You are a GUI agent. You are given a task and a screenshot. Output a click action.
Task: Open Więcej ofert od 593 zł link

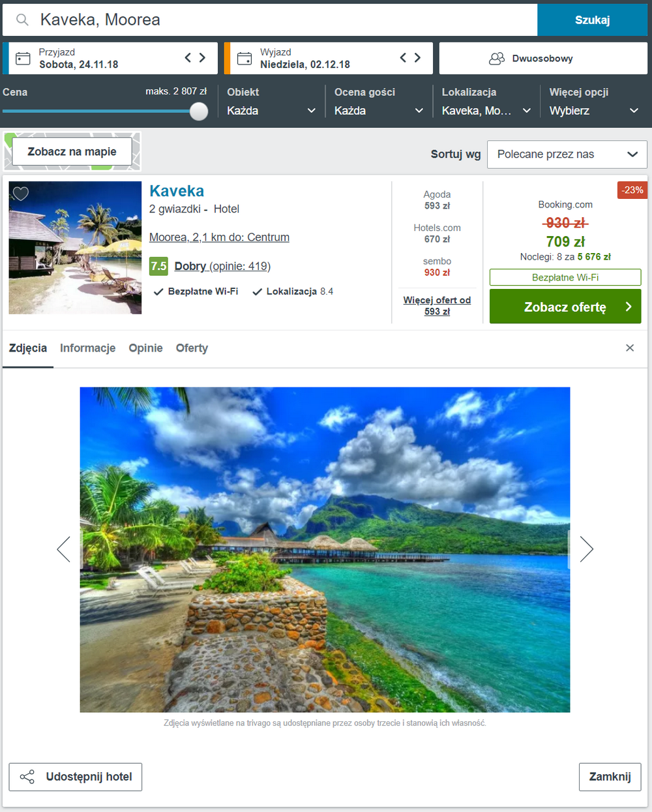[x=437, y=306]
